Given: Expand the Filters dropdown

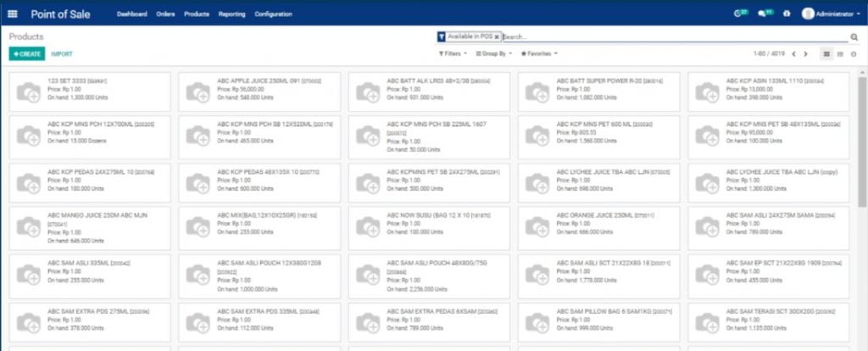Looking at the screenshot, I should click(x=450, y=53).
